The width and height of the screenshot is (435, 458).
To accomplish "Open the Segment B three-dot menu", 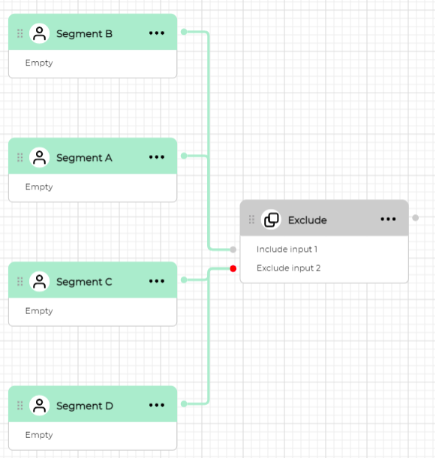I will [x=157, y=33].
